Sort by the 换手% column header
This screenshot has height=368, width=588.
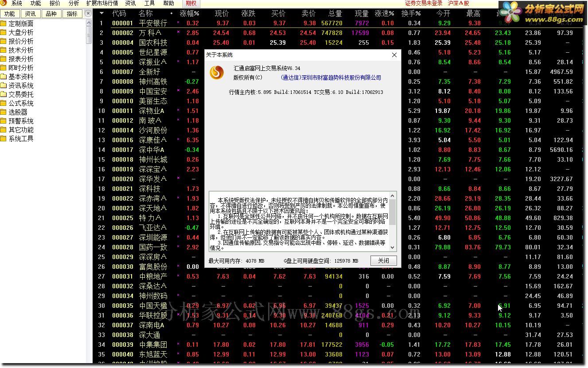tap(411, 14)
